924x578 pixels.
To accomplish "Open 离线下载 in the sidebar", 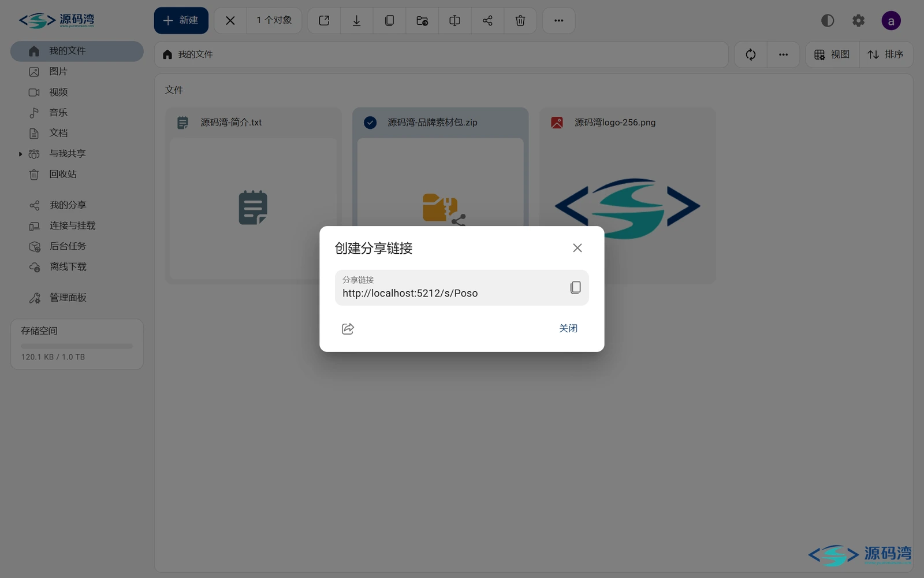I will click(x=77, y=267).
